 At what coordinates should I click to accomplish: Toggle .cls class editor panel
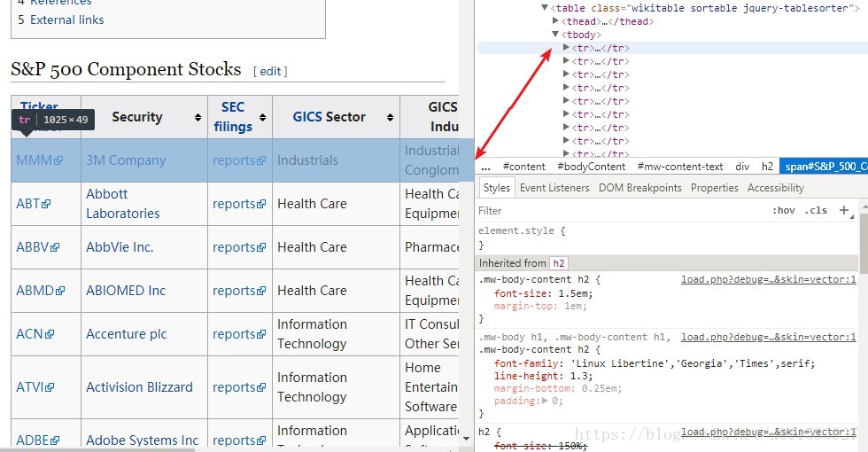(816, 211)
